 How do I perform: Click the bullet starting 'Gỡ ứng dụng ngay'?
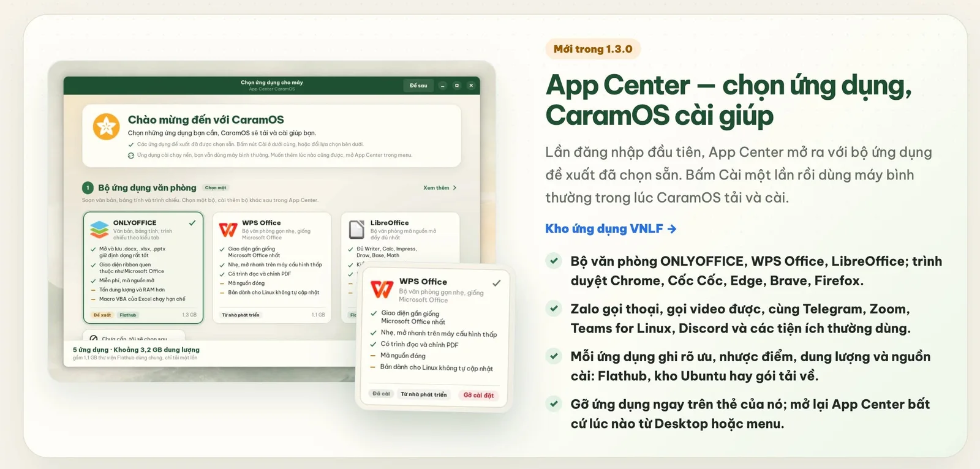coord(750,414)
